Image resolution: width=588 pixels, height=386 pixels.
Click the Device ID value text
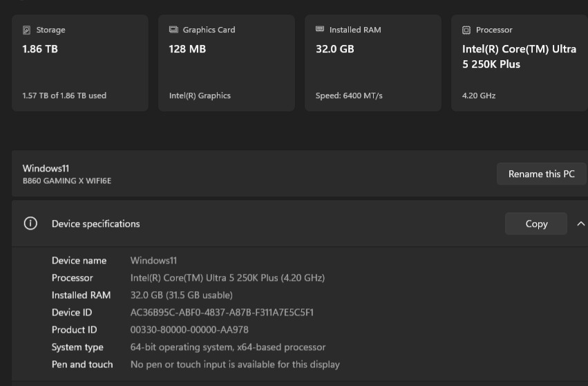point(222,313)
